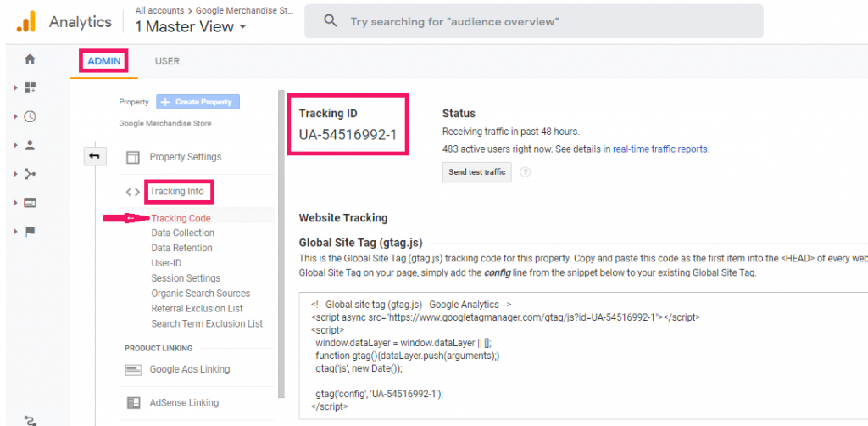Open Customization dashboards icon
The height and width of the screenshot is (426, 868).
click(30, 87)
